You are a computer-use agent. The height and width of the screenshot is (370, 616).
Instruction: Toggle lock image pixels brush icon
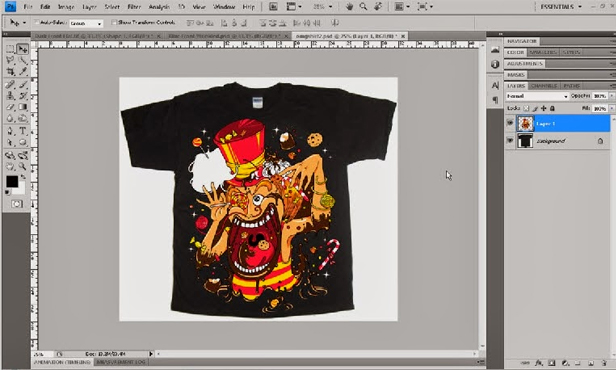[x=535, y=108]
